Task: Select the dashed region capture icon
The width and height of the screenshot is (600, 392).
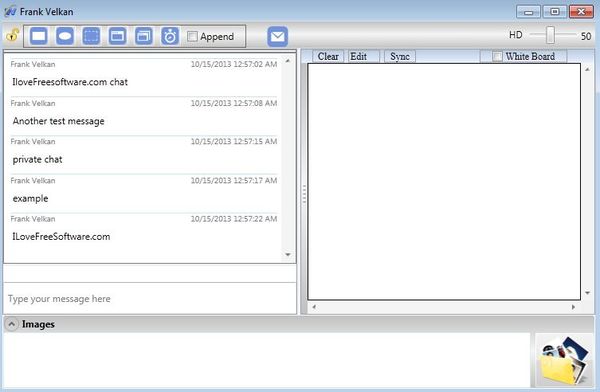Action: pos(91,36)
